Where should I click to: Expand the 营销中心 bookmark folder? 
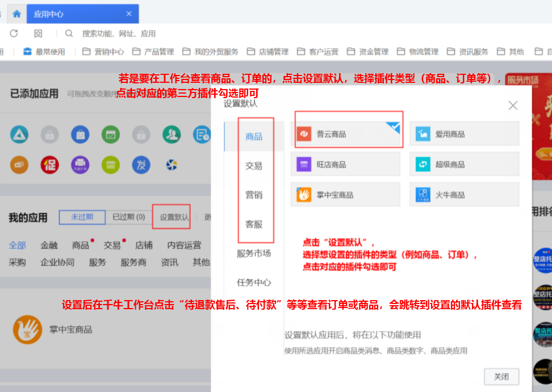pyautogui.click(x=103, y=52)
